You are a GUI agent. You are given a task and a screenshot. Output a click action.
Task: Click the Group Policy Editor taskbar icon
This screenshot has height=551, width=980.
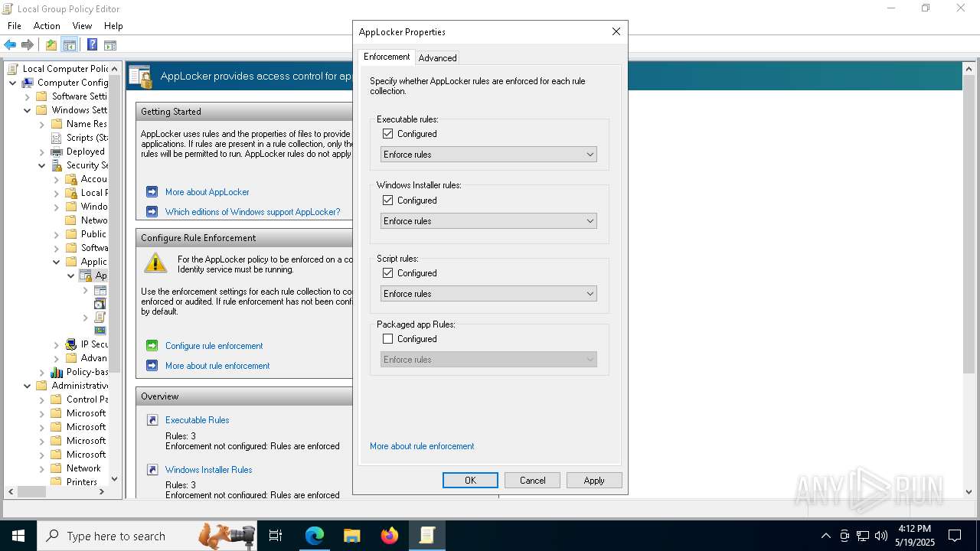[426, 536]
